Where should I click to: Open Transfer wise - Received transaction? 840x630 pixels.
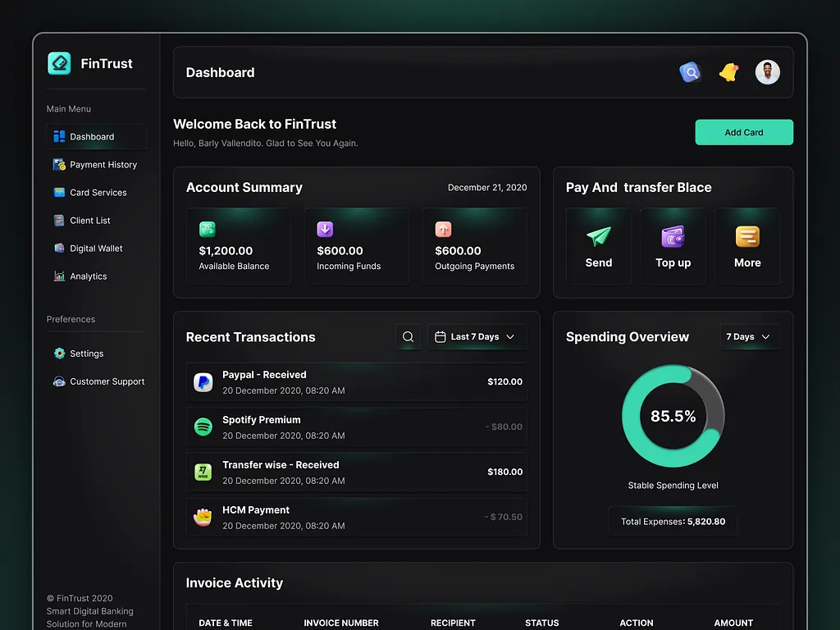(356, 472)
